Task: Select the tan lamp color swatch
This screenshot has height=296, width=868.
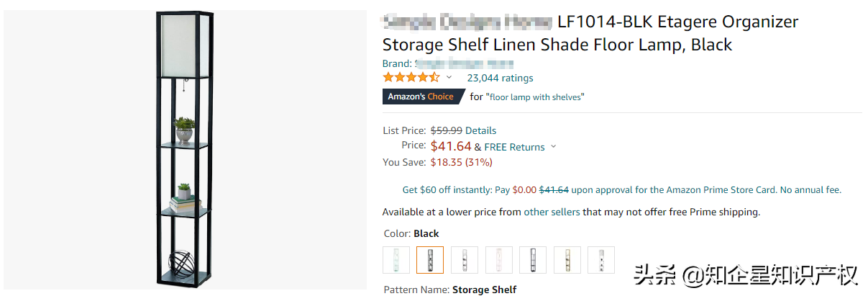Action: (567, 260)
